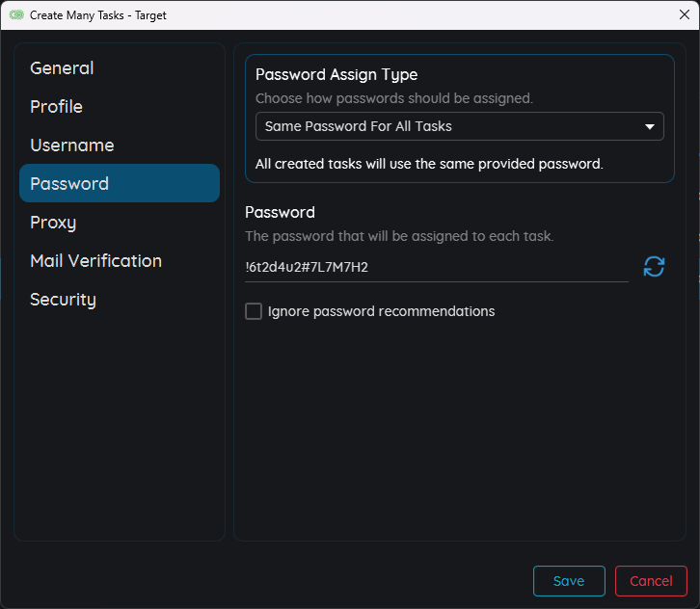Click the 'Password Assign Type' heading
700x609 pixels.
(337, 75)
